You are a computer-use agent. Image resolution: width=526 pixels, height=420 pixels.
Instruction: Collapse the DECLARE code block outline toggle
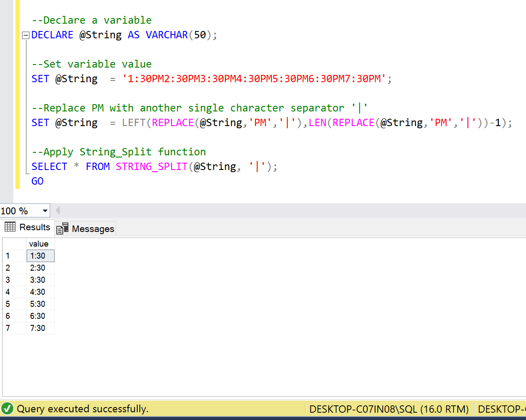[x=26, y=35]
